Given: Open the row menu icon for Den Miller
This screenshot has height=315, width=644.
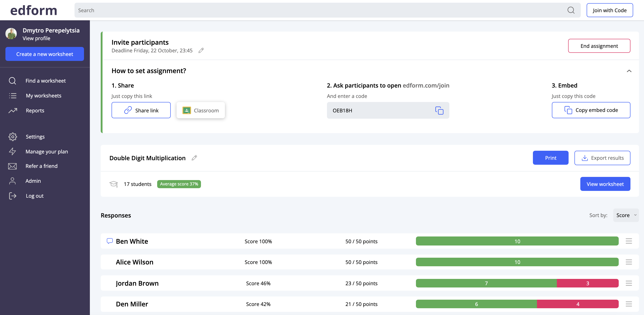Looking at the screenshot, I should coord(629,304).
